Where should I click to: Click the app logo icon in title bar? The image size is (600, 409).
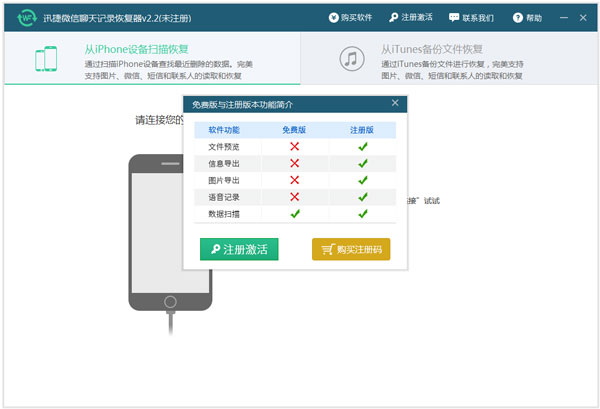point(27,18)
